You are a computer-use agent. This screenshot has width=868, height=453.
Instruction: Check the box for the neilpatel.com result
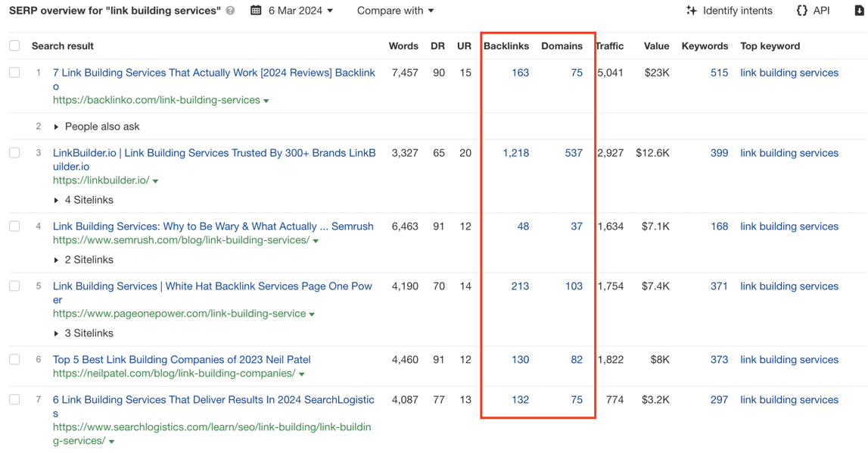point(14,359)
